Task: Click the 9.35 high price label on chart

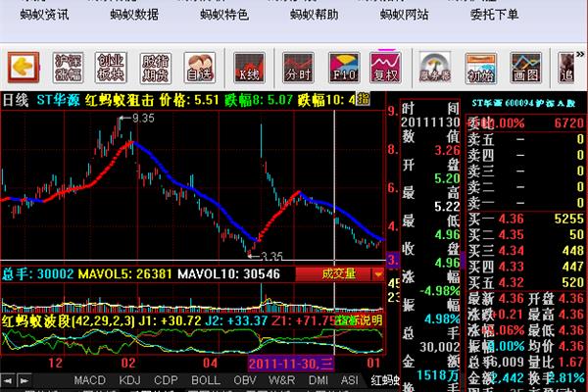Action: 143,119
